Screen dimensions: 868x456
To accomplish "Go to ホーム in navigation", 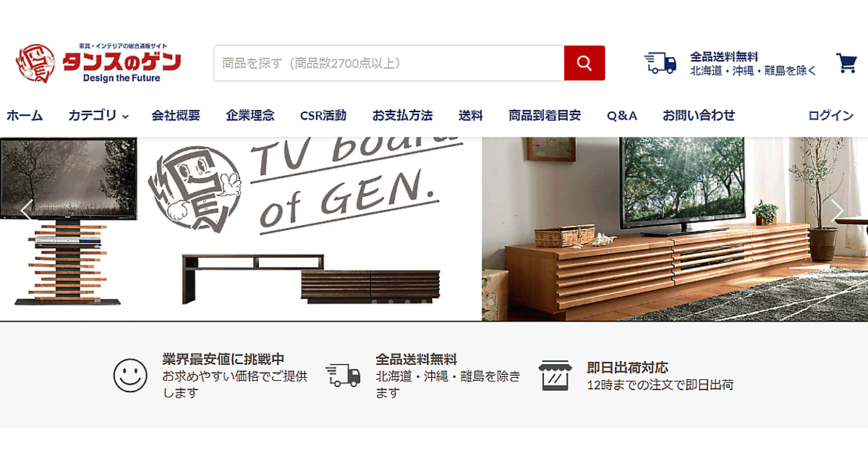I will (x=25, y=115).
